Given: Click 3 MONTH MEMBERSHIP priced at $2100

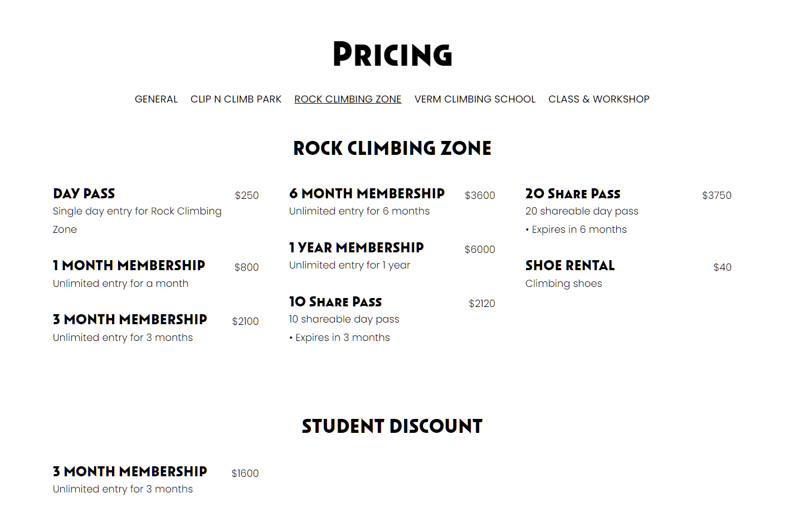Looking at the screenshot, I should (130, 320).
